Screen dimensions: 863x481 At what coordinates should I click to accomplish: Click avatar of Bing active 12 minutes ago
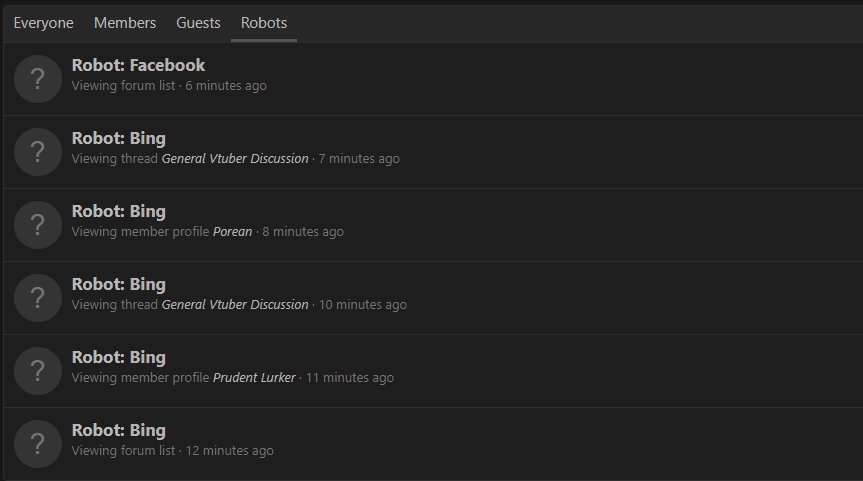pyautogui.click(x=37, y=444)
